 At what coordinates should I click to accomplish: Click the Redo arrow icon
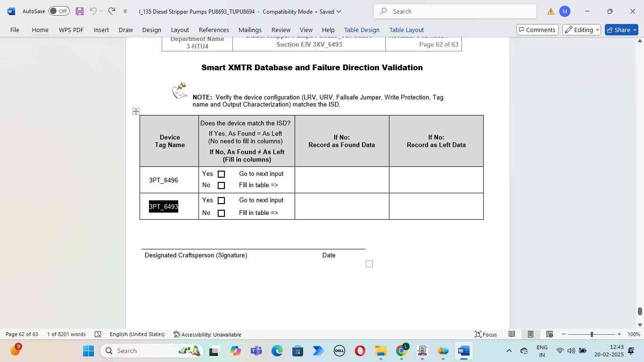(112, 11)
